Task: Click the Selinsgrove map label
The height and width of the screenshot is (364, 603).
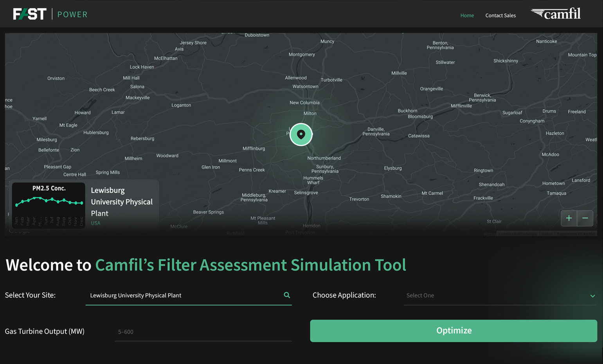Action: tap(306, 193)
